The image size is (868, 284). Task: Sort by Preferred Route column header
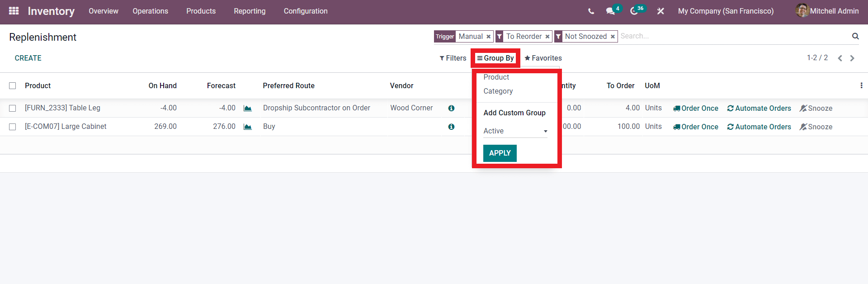pyautogui.click(x=288, y=85)
